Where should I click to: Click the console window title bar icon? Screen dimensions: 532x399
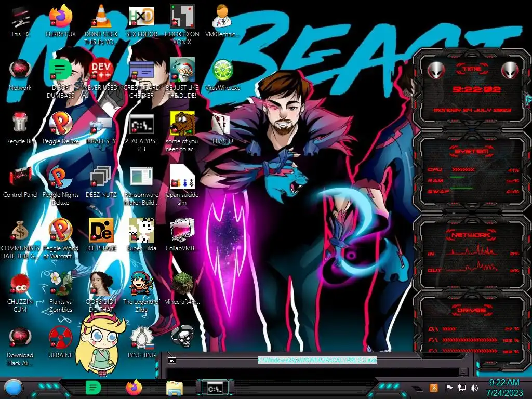click(x=171, y=361)
